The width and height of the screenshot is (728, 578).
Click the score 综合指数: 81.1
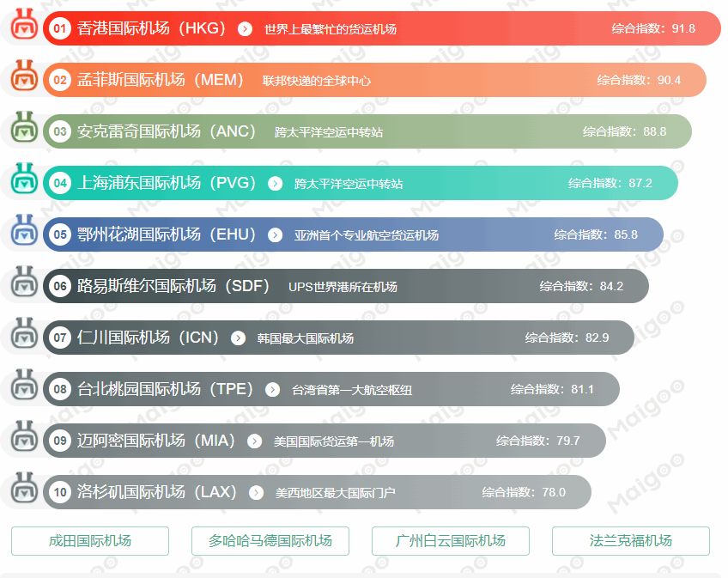(x=553, y=390)
